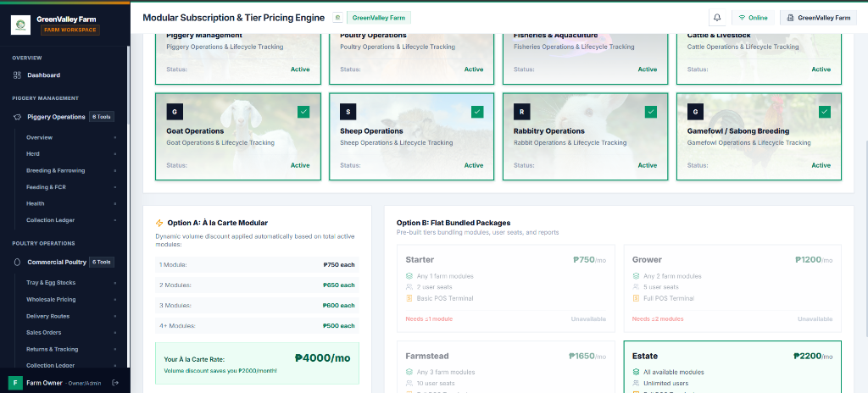868x393 pixels.
Task: Click the lightning icon beside Option A
Action: click(x=159, y=223)
